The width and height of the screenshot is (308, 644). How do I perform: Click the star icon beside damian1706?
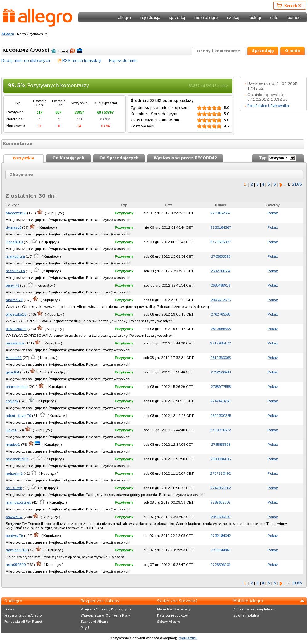38,549
